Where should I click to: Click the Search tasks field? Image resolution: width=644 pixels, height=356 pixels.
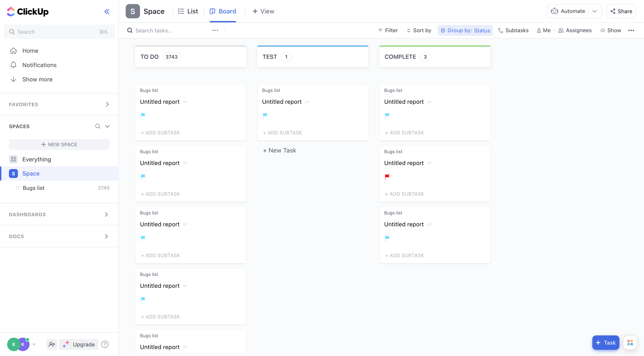point(167,30)
